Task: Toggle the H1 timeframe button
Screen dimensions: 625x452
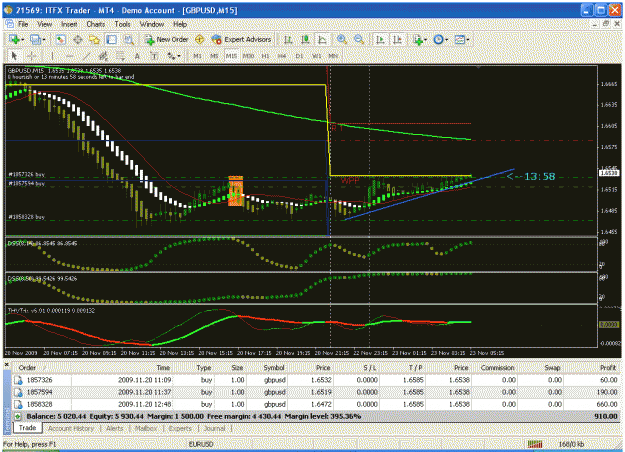Action: [265, 56]
